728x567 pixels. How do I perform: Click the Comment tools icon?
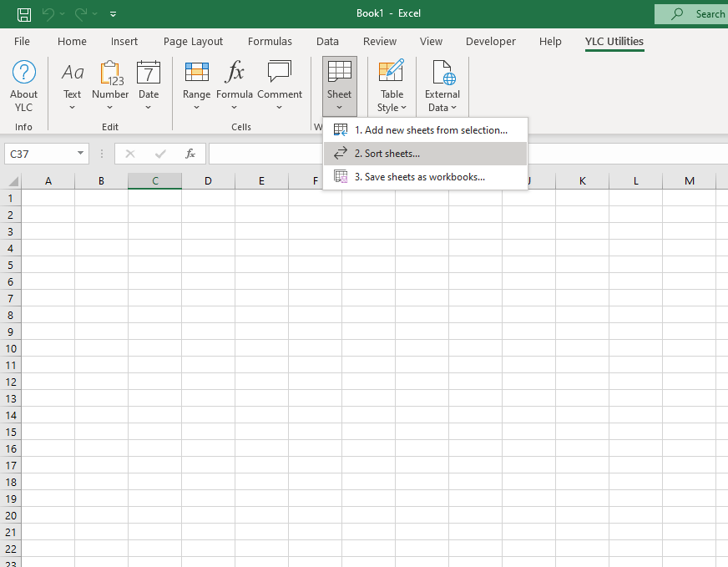click(279, 73)
